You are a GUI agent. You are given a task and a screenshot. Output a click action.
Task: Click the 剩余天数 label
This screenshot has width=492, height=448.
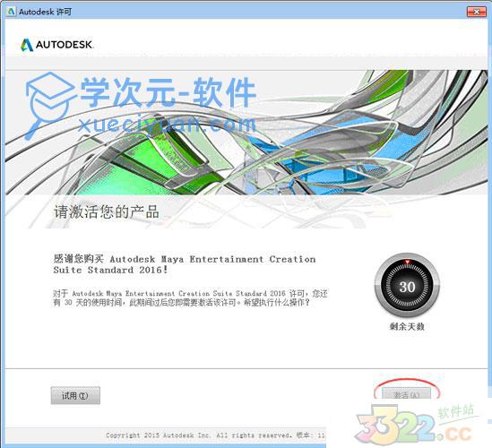click(407, 326)
